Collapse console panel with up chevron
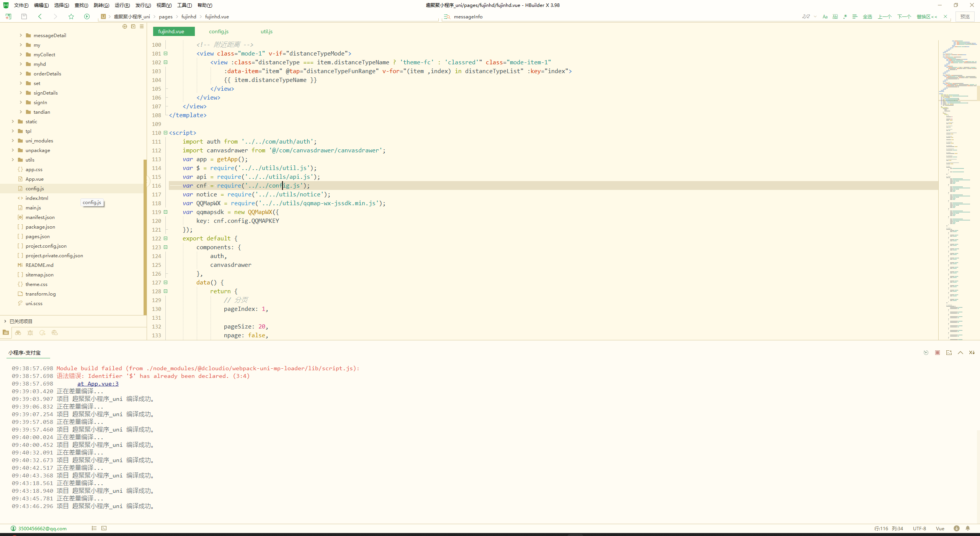Screen dimensions: 980x536 (960, 353)
